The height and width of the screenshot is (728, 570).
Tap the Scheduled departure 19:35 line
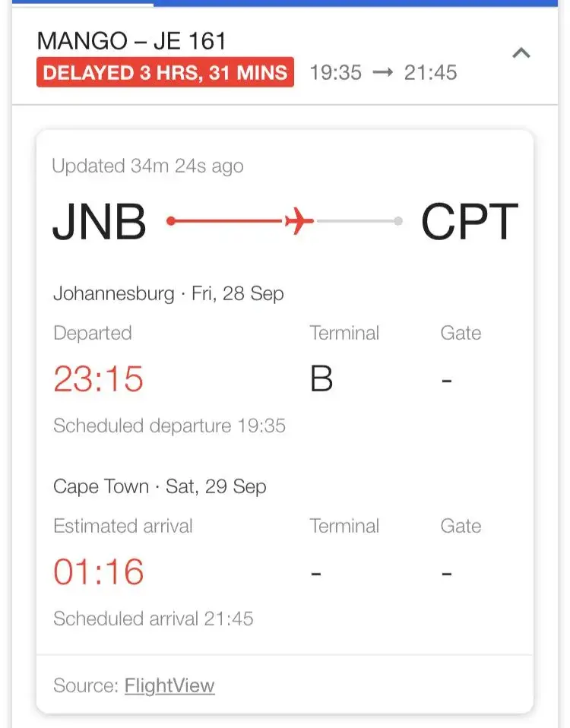point(169,426)
